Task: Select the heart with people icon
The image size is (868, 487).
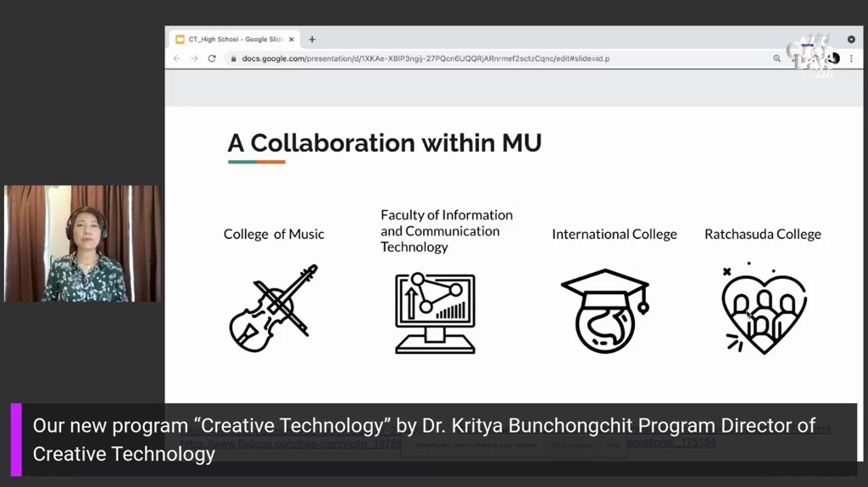Action: click(x=763, y=310)
